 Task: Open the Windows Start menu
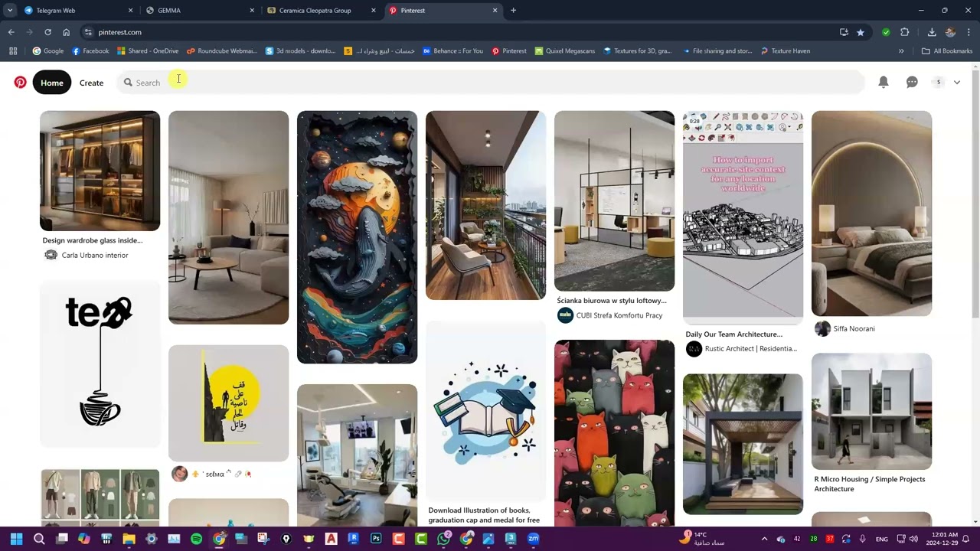tap(16, 539)
